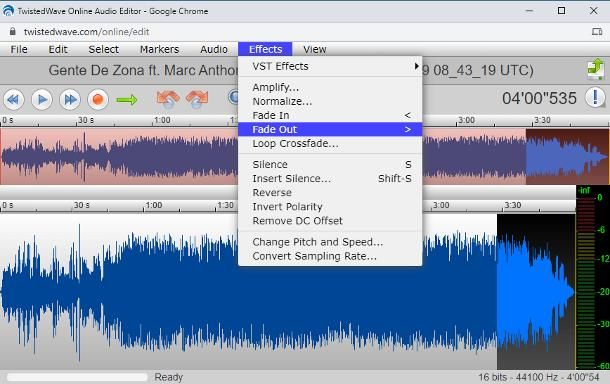Screen dimensions: 610x384
Task: Click the 1:00 mark on main ruler
Action: click(x=153, y=205)
